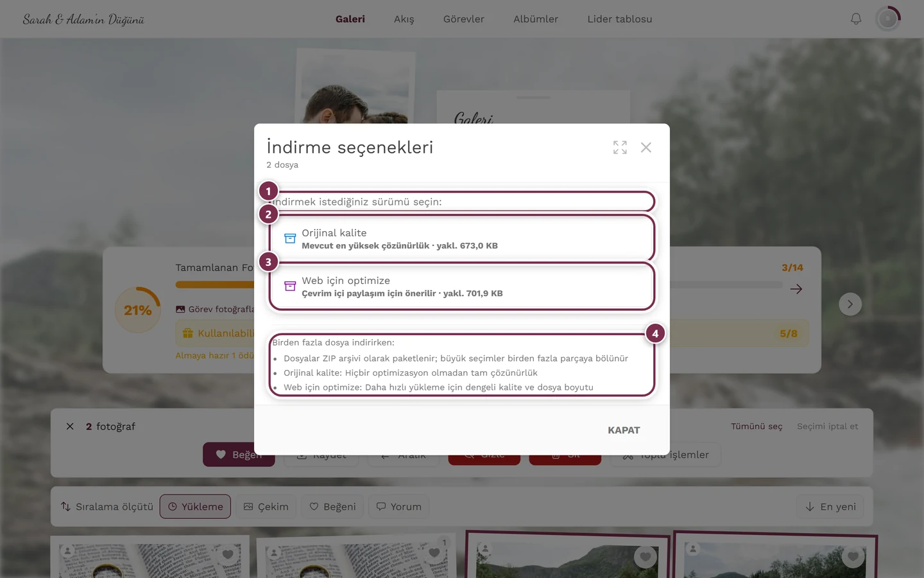Click arrow under 3/14 progress
This screenshot has width=924, height=578.
click(796, 289)
